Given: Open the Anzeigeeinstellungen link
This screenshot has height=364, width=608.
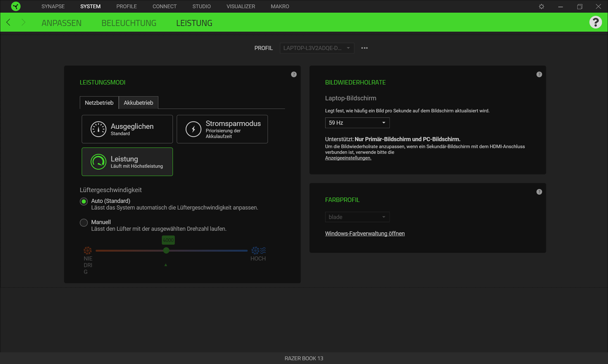Looking at the screenshot, I should [x=348, y=158].
